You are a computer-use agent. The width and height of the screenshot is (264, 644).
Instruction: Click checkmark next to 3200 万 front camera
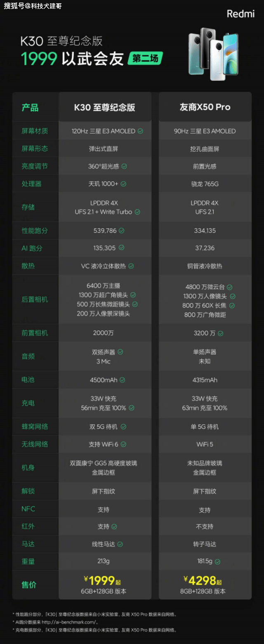click(x=220, y=333)
